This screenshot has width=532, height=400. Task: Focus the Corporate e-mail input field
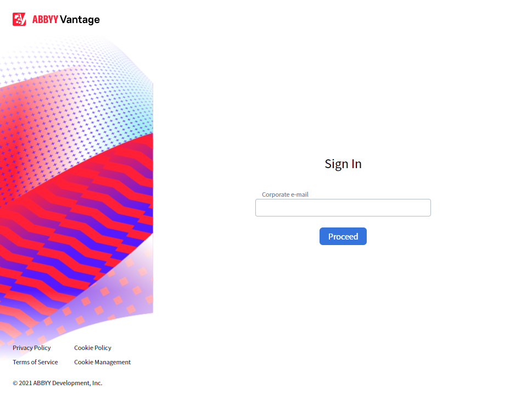[x=343, y=208]
